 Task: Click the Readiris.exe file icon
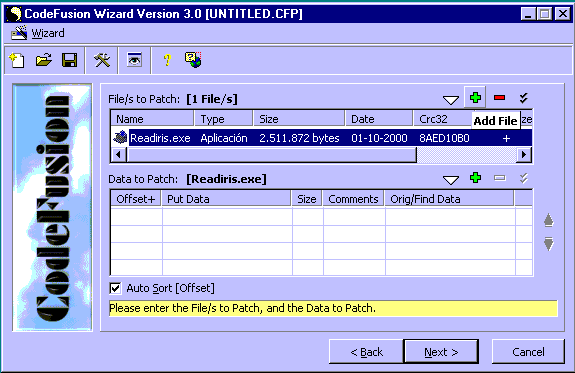[x=120, y=138]
